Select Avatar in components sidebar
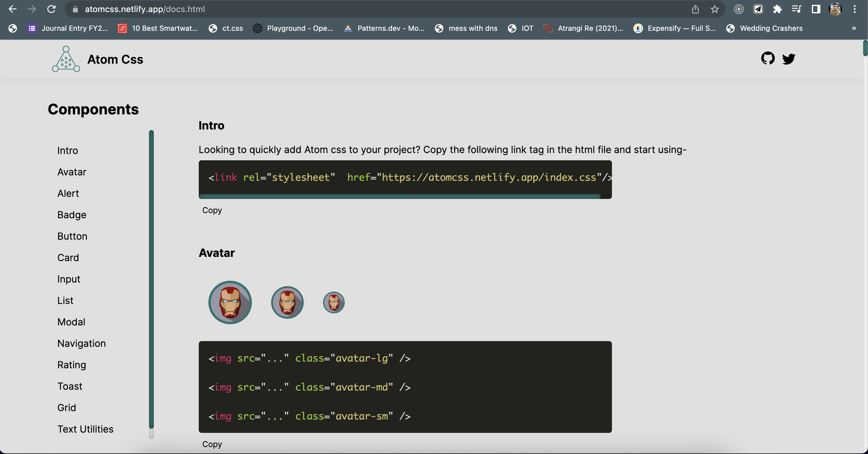 pos(72,172)
